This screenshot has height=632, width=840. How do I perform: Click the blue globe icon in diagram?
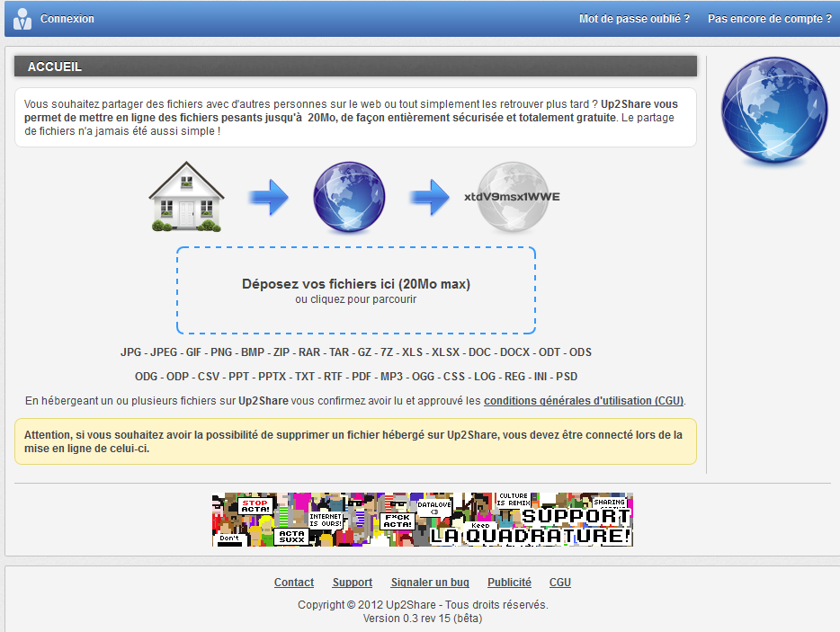coord(349,197)
